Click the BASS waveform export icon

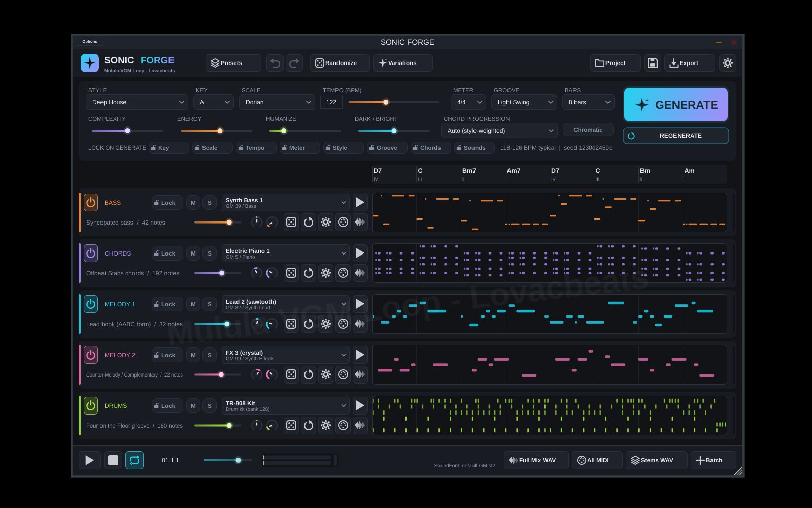360,222
